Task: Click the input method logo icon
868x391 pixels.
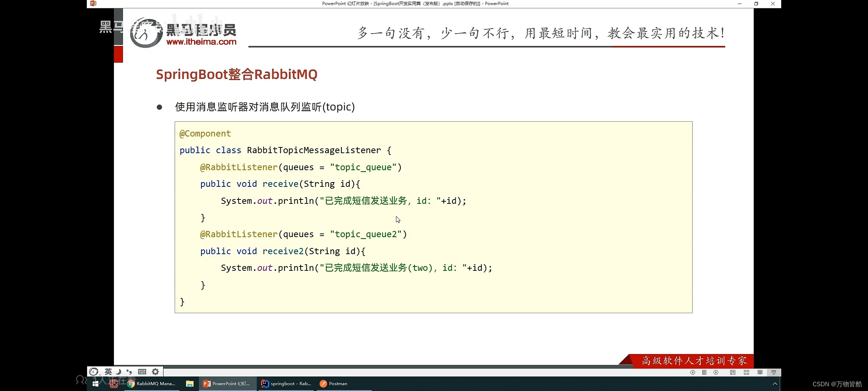Action: (94, 371)
